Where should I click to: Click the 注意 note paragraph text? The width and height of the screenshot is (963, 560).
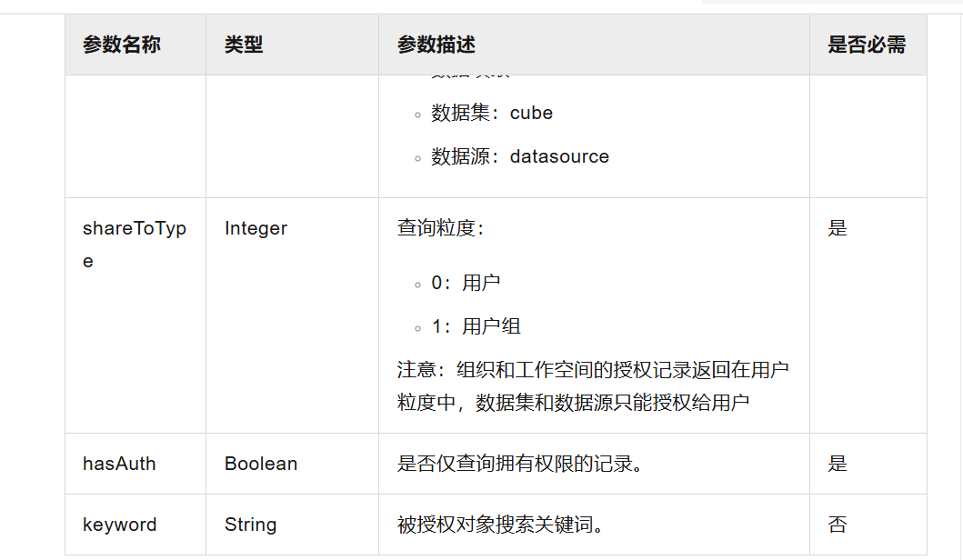592,386
